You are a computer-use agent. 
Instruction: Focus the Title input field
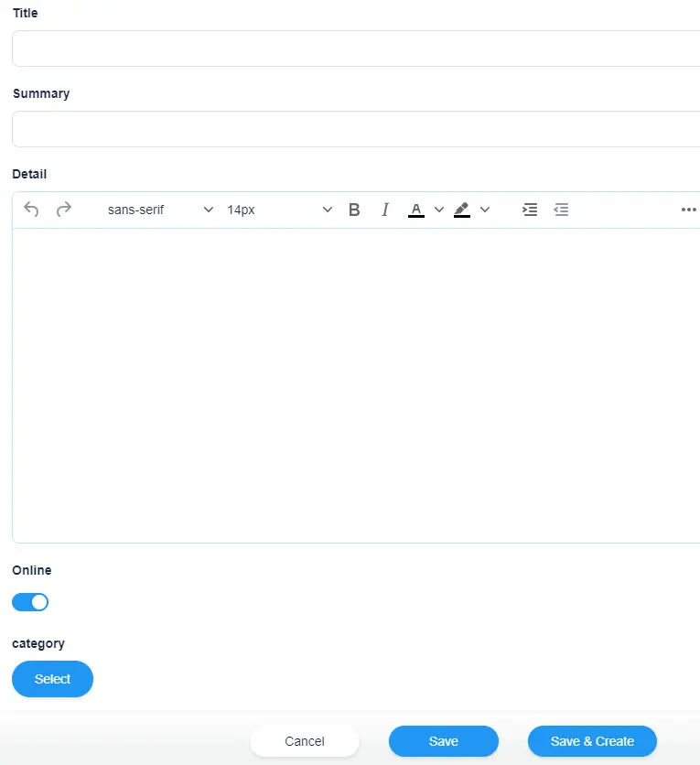[x=356, y=48]
